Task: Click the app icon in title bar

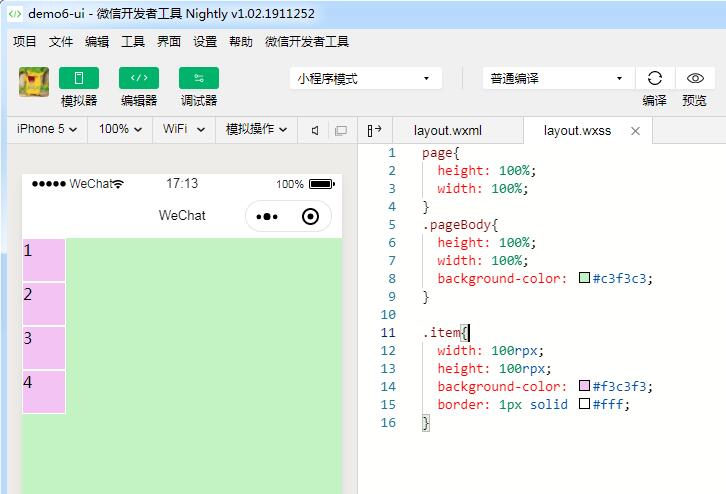Action: coord(15,13)
